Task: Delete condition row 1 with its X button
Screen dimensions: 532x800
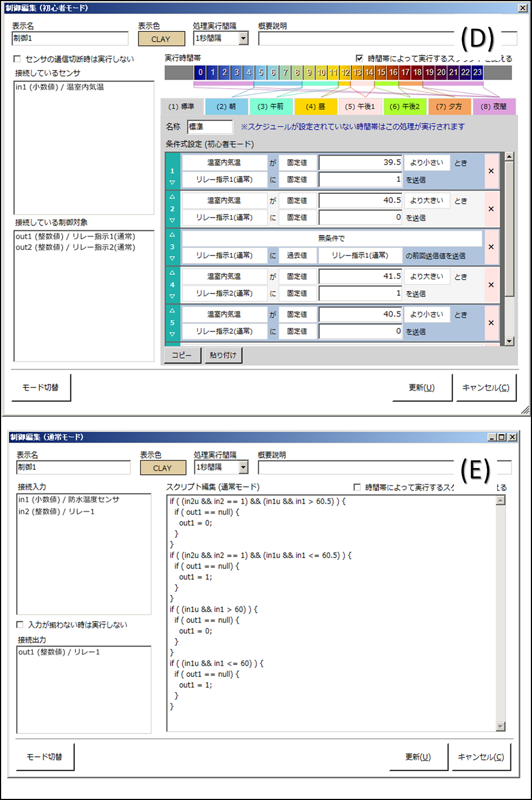Action: point(491,171)
